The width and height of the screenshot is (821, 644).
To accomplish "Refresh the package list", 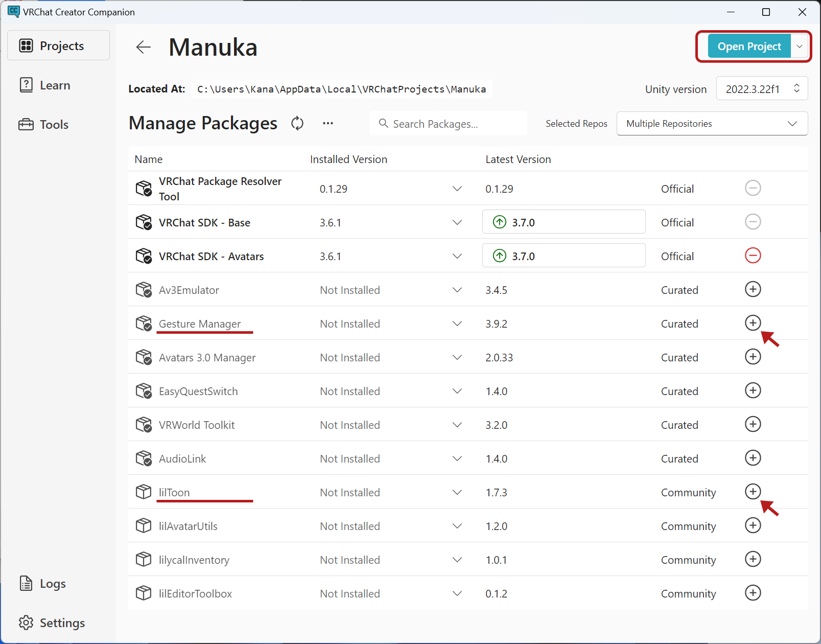I will pyautogui.click(x=297, y=123).
